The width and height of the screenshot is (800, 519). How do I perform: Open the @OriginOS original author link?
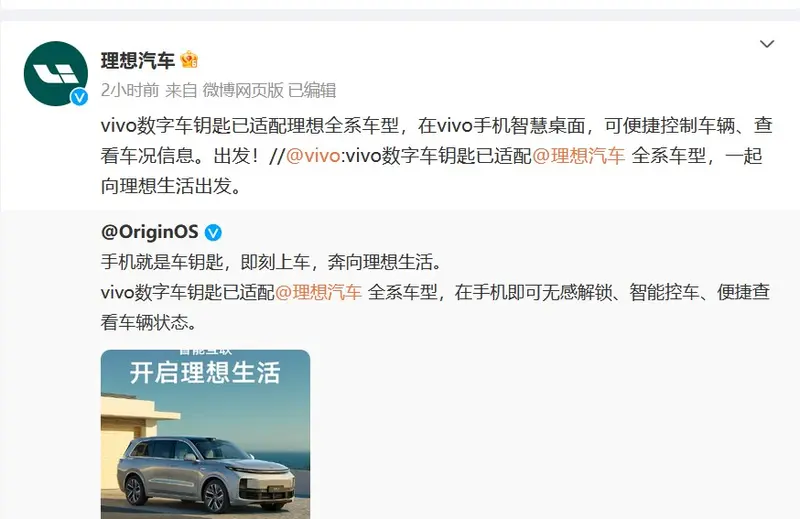tap(149, 232)
